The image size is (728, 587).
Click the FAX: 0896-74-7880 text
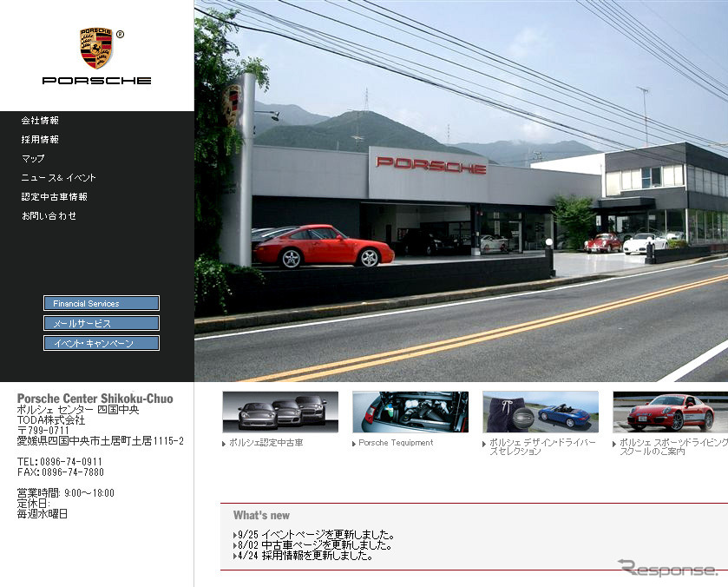[x=61, y=472]
